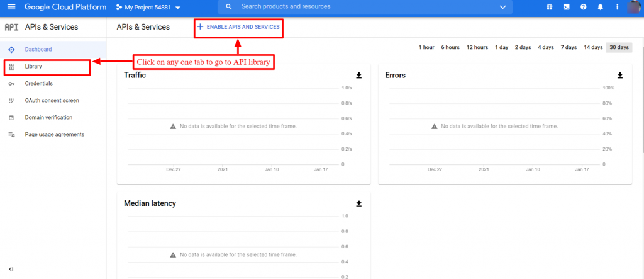Expand the search bar dropdown chevron

pyautogui.click(x=503, y=7)
